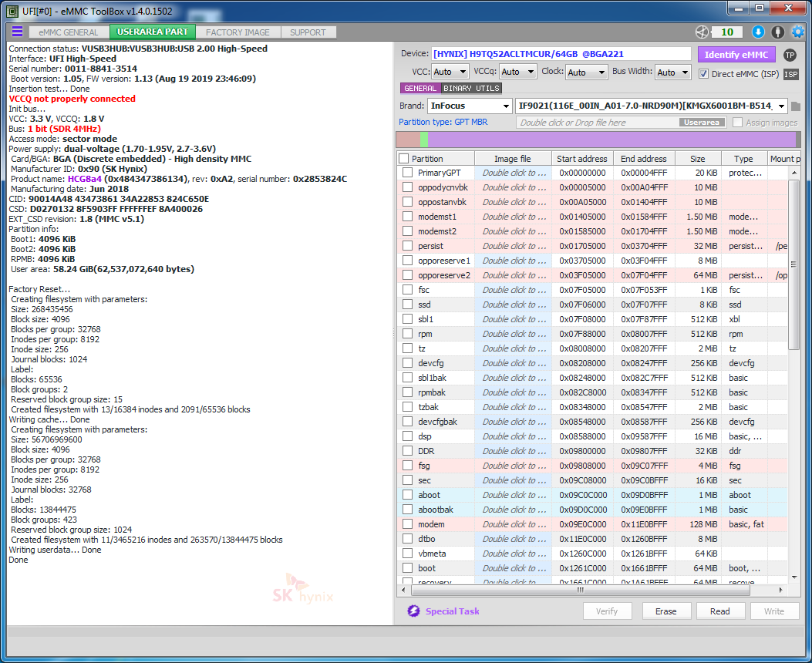The image size is (812, 663).
Task: Click the Device name field
Action: click(561, 54)
